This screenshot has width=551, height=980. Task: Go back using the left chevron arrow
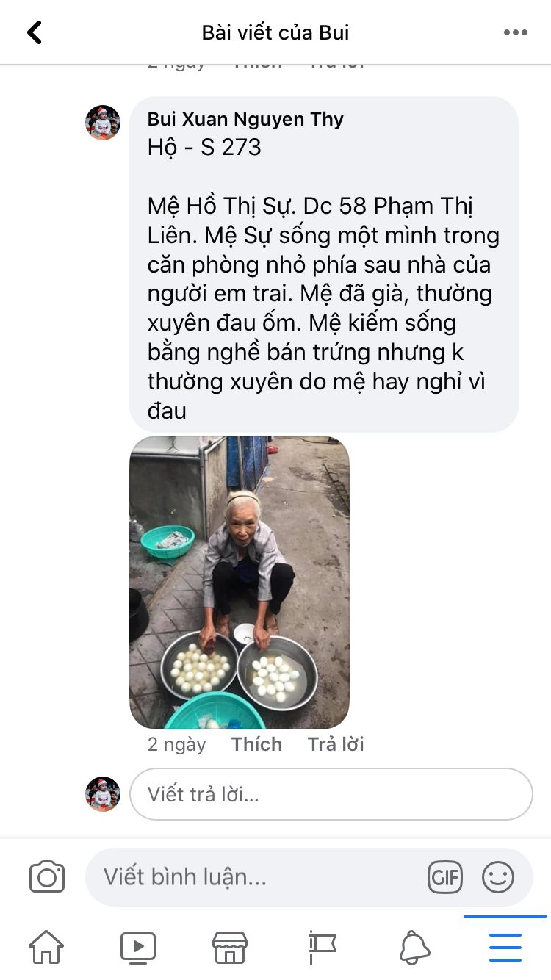click(x=34, y=32)
